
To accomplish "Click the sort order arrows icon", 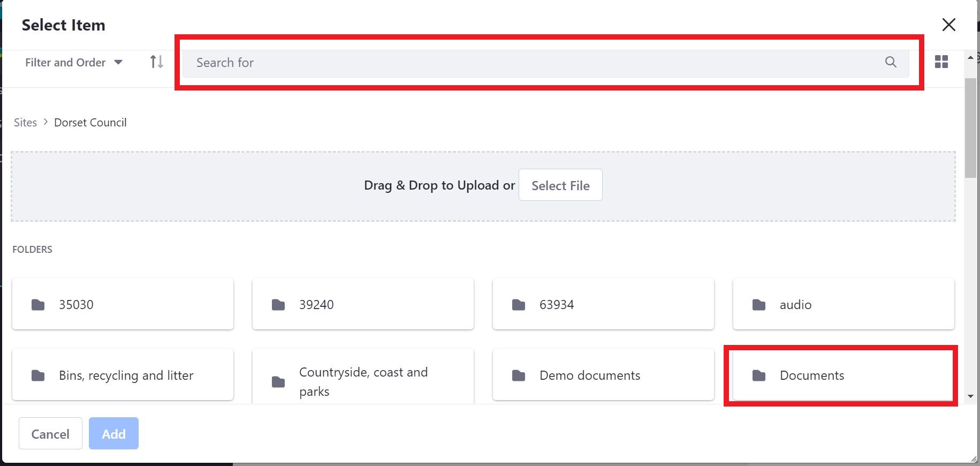I will pos(156,62).
